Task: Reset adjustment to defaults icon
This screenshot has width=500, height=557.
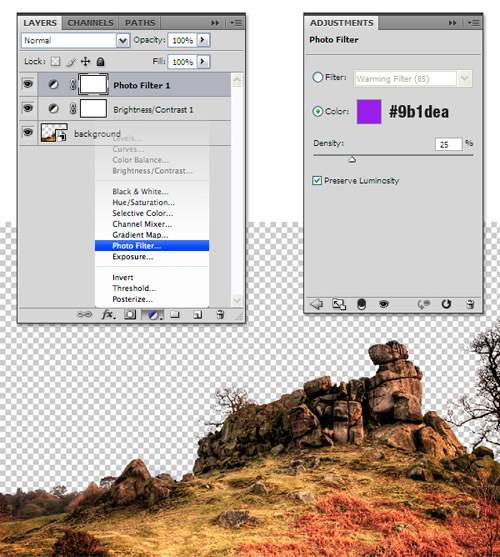Action: (446, 304)
